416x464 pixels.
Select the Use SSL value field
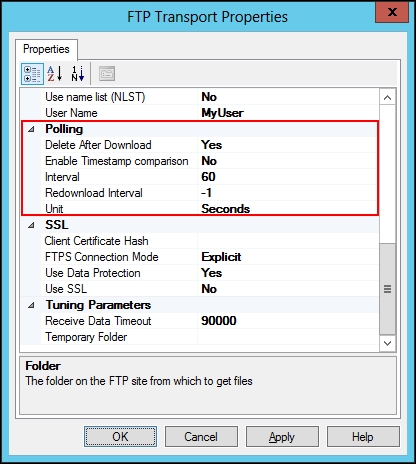pyautogui.click(x=288, y=289)
